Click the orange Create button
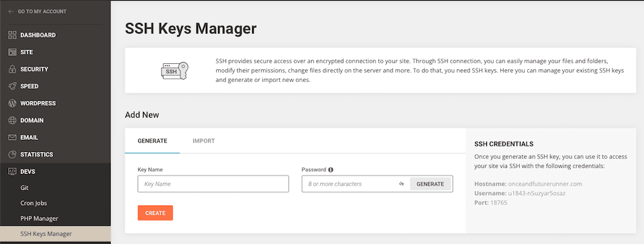The image size is (644, 244). tap(155, 213)
